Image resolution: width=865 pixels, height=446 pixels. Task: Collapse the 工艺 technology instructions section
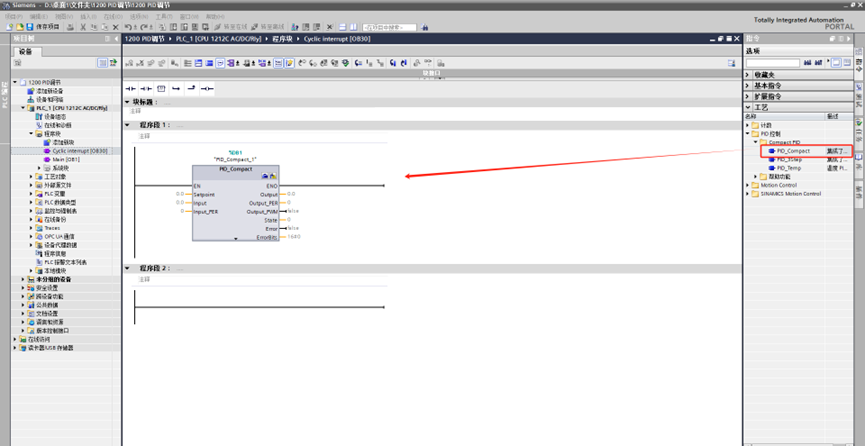click(x=748, y=108)
